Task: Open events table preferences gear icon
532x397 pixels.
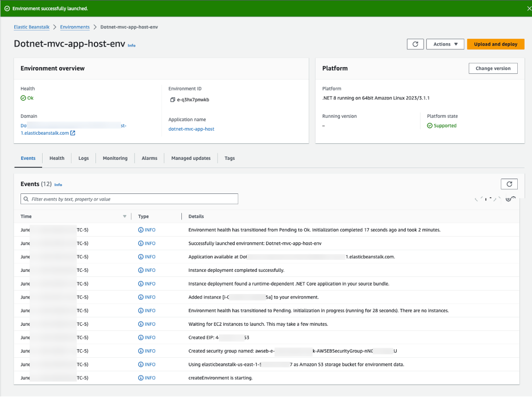Action: tap(510, 199)
